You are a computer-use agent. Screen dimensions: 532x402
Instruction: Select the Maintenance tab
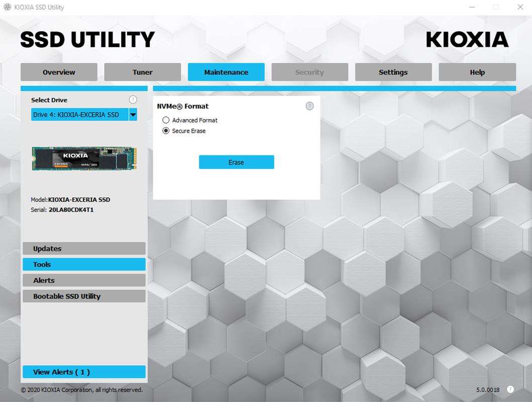(226, 72)
